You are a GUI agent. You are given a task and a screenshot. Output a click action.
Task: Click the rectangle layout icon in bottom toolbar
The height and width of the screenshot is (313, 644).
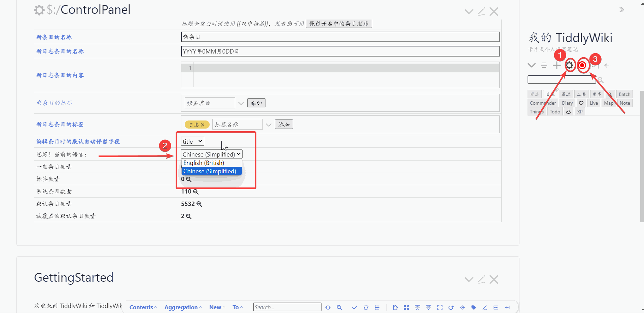[496, 307]
